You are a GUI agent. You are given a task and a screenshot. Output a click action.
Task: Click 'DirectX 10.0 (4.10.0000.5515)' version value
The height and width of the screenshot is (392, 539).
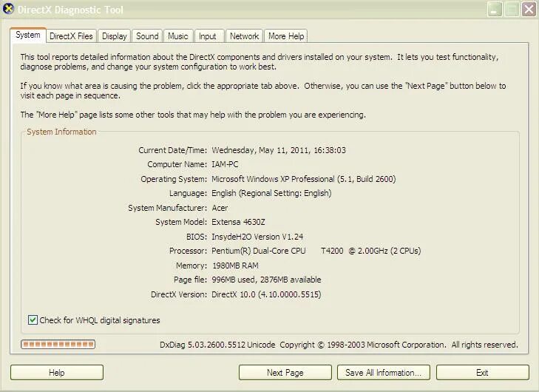[x=266, y=294]
